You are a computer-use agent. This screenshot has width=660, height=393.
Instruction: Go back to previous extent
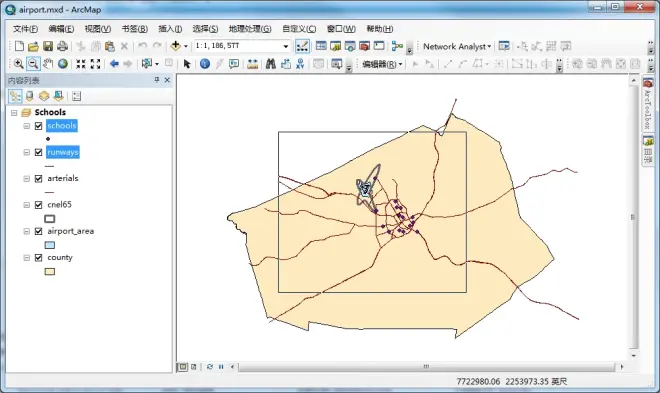click(114, 64)
